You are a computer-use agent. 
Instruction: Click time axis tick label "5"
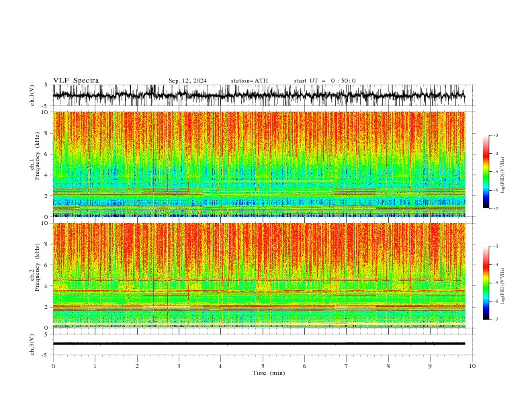coord(263,366)
